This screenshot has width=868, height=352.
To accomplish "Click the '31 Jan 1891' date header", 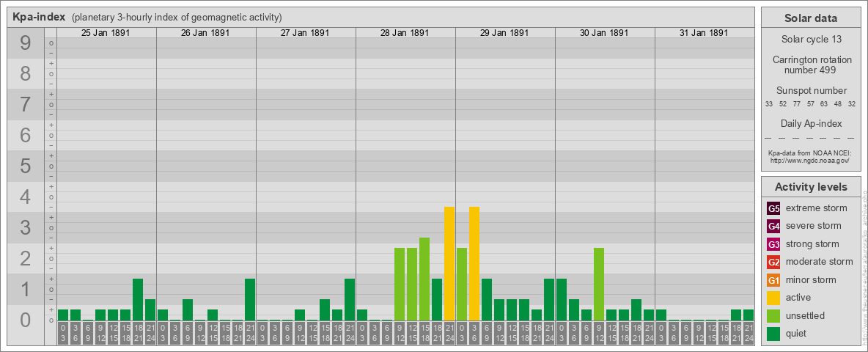I will [x=704, y=33].
